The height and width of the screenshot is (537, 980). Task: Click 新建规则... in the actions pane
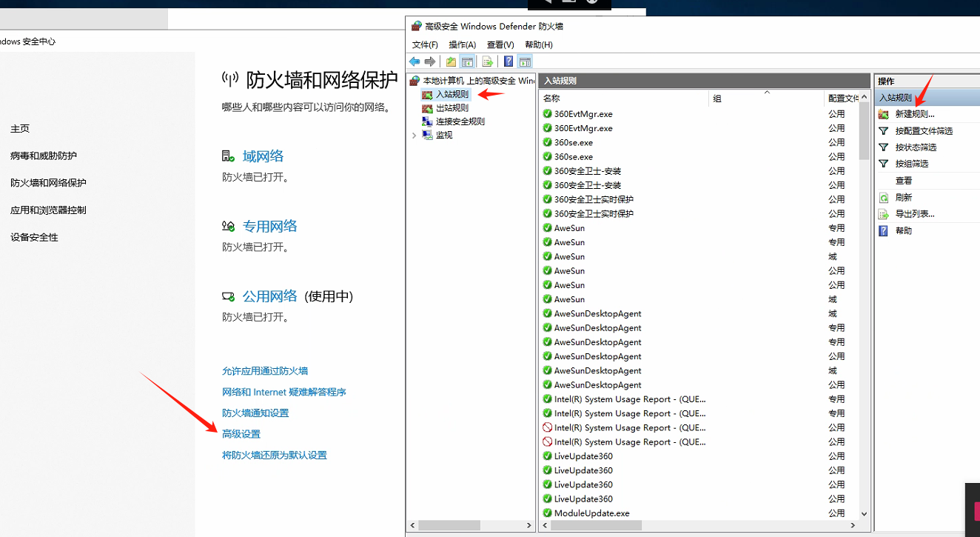(x=915, y=114)
